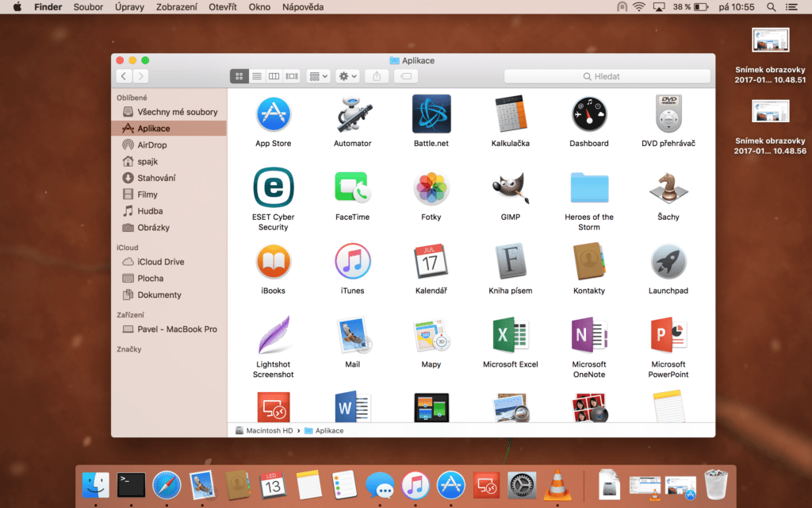
Task: Open the Soubor menu
Action: coord(88,6)
